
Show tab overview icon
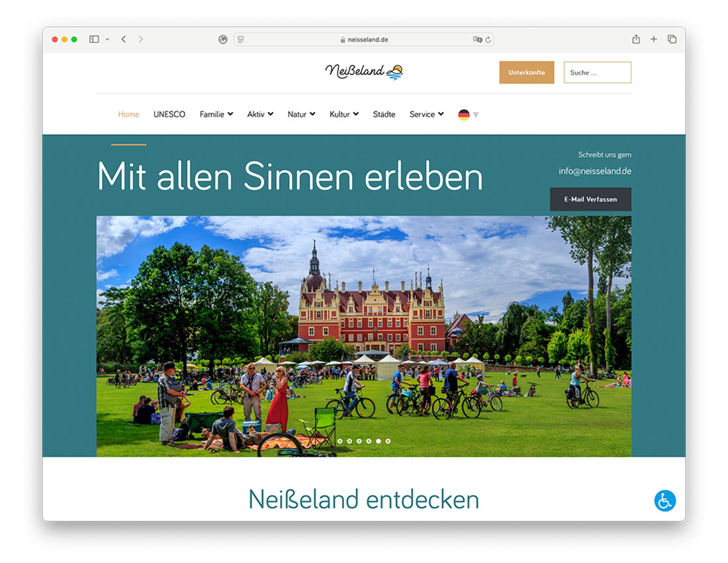click(672, 40)
